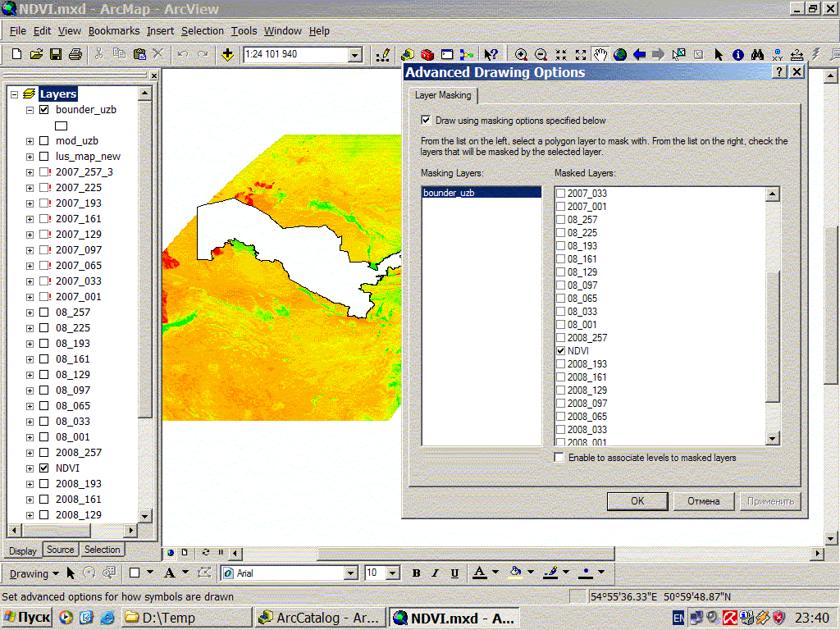This screenshot has height=630, width=840.
Task: Click the Save disk icon
Action: pos(56,55)
